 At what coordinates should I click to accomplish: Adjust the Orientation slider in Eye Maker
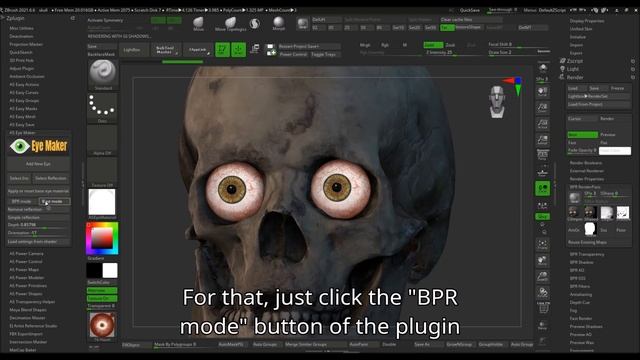pyautogui.click(x=38, y=233)
